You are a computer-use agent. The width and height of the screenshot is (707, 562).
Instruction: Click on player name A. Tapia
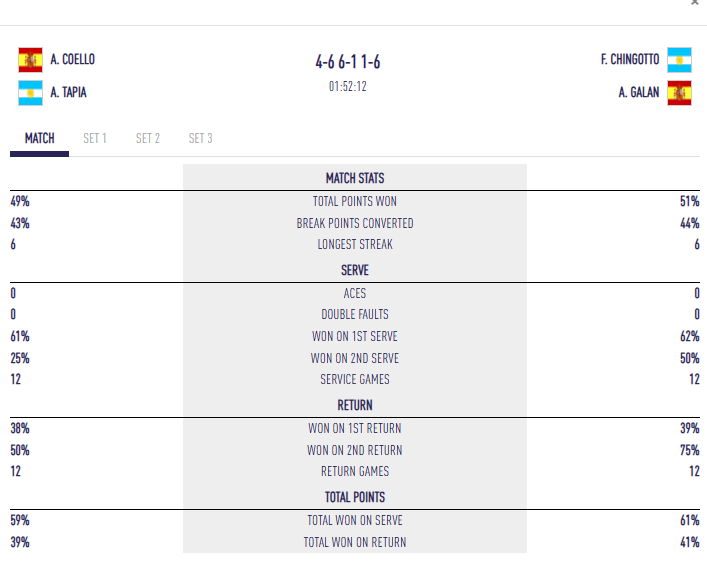(x=69, y=94)
